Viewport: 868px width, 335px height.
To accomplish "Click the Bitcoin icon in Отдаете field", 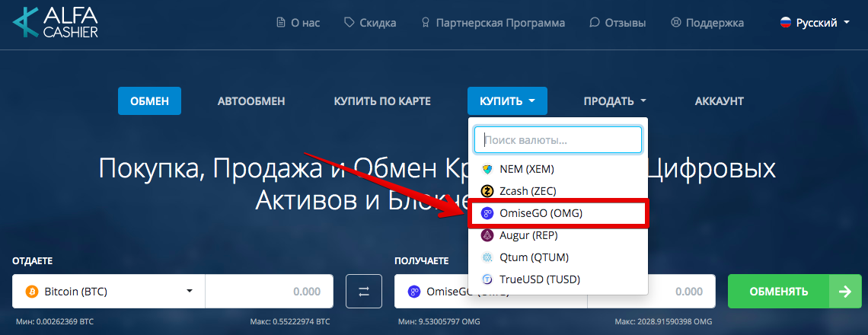I will coord(31,292).
